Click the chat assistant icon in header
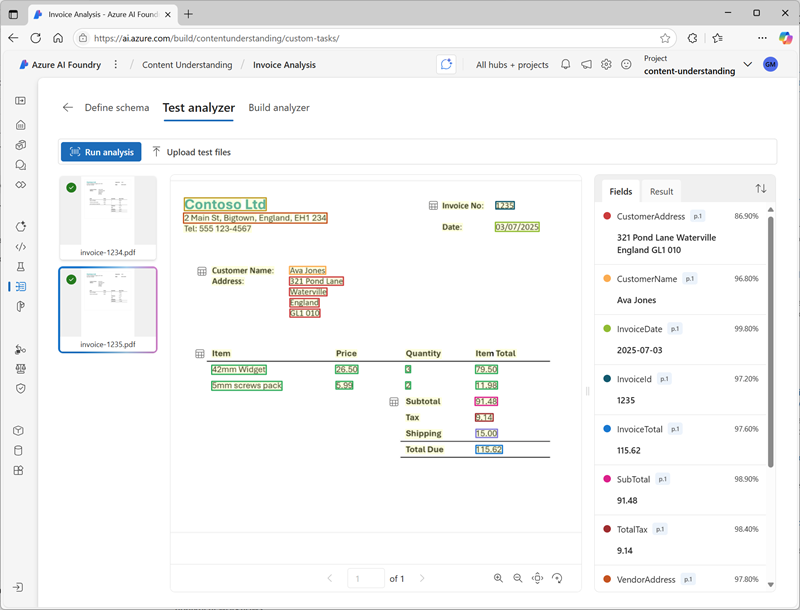The height and width of the screenshot is (610, 800). (x=446, y=64)
